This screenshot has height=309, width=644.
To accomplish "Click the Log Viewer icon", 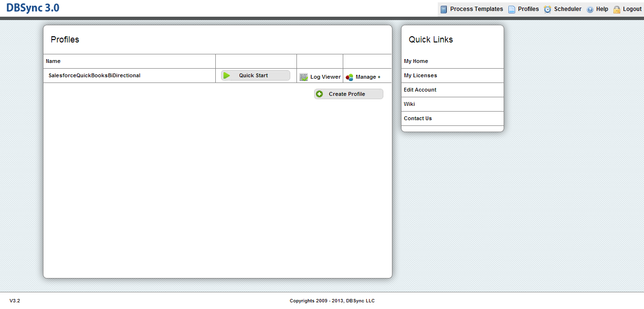I will point(304,77).
